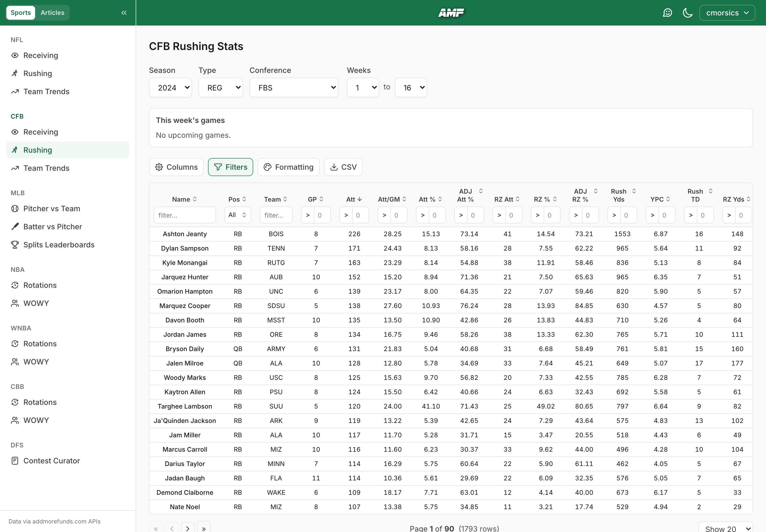The height and width of the screenshot is (532, 766).
Task: Open NFL Rushing from the sidebar
Action: pyautogui.click(x=68, y=73)
